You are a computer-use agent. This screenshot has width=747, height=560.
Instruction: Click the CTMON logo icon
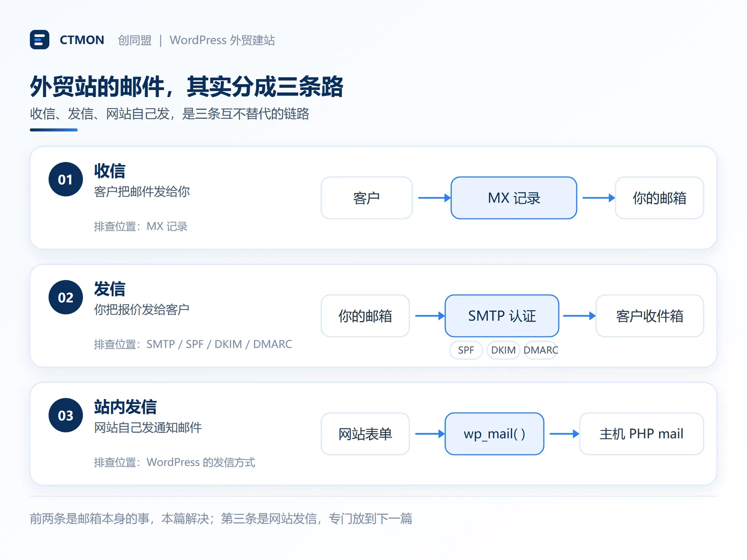[39, 40]
